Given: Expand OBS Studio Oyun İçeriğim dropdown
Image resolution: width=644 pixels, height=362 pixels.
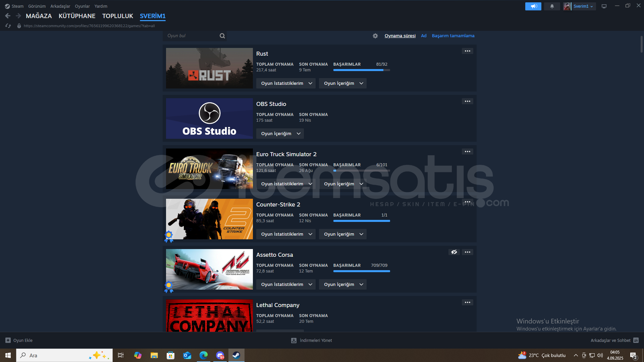Looking at the screenshot, I should point(280,133).
